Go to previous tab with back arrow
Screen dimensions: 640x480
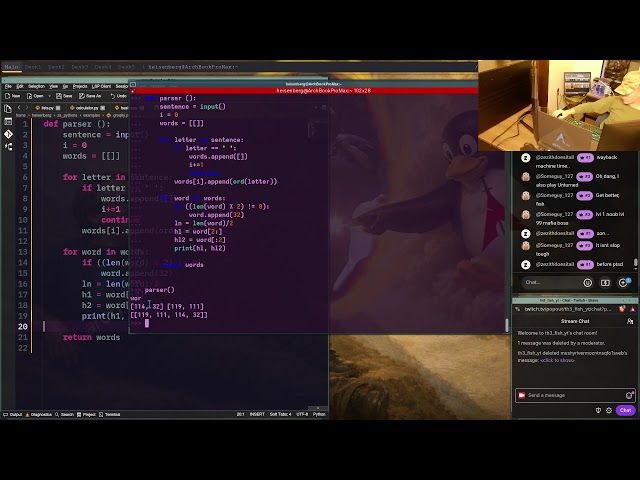point(19,107)
